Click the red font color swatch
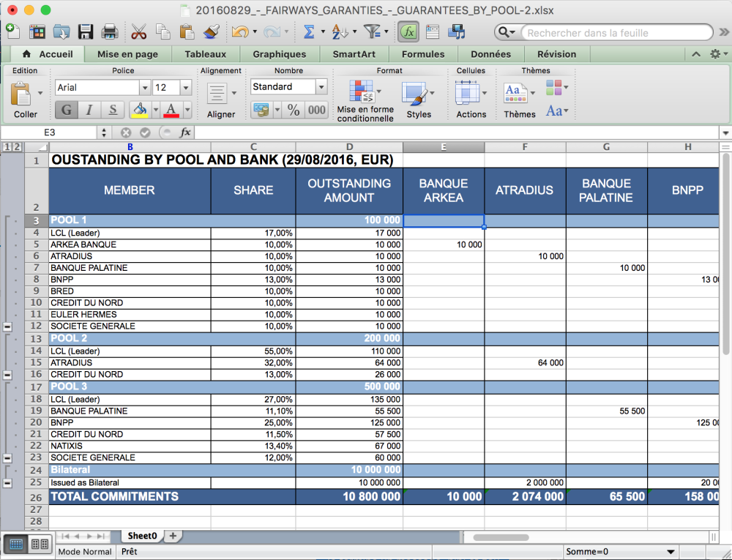This screenshot has height=560, width=732. (x=171, y=110)
